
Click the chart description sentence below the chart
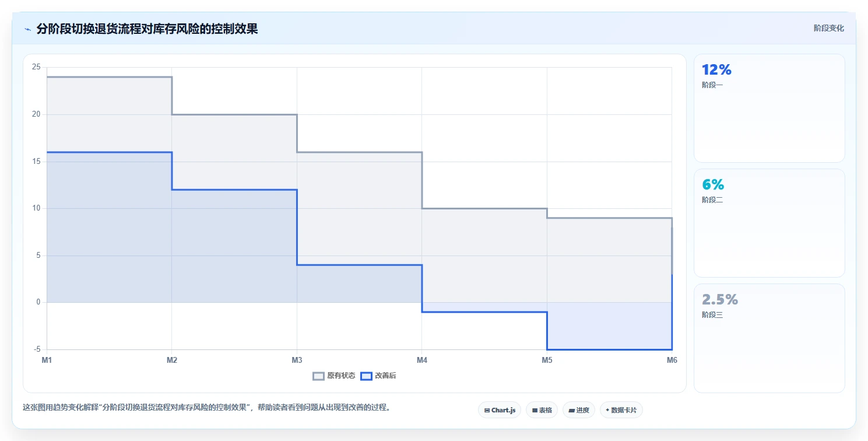point(206,407)
